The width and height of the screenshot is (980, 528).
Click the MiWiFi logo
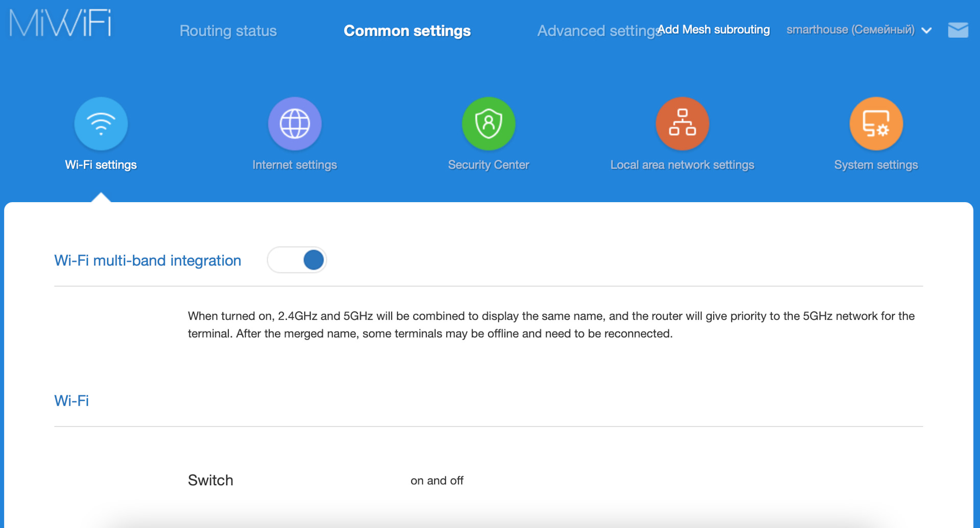(60, 23)
